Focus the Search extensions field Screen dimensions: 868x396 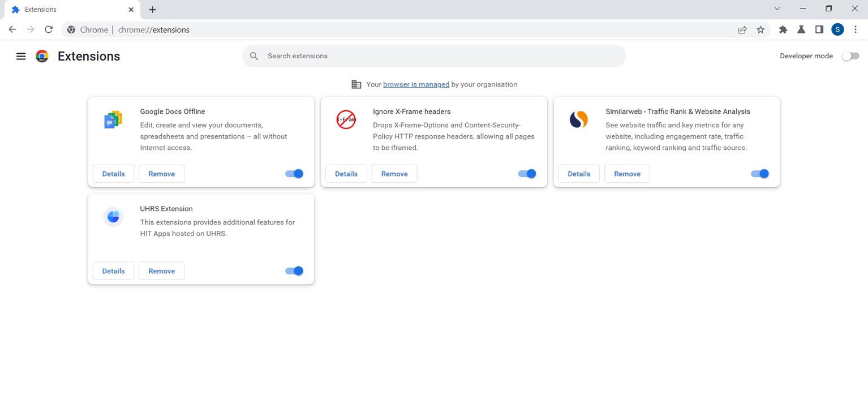433,56
